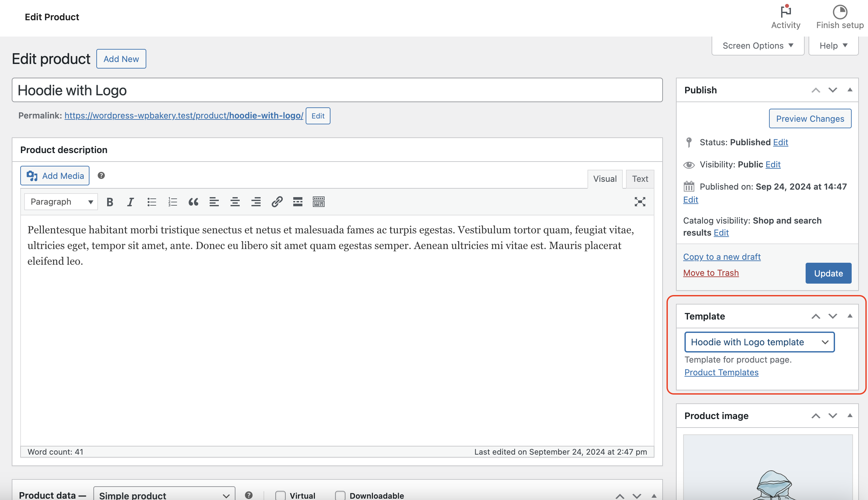Apply italic formatting in editor

pos(130,202)
